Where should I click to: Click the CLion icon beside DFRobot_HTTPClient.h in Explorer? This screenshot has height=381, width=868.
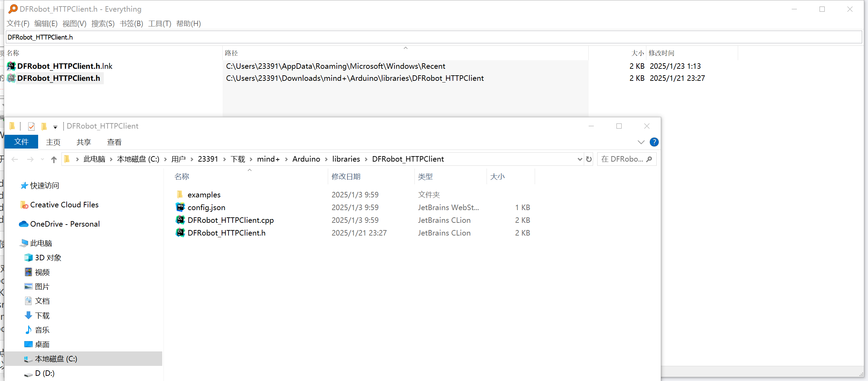tap(180, 233)
